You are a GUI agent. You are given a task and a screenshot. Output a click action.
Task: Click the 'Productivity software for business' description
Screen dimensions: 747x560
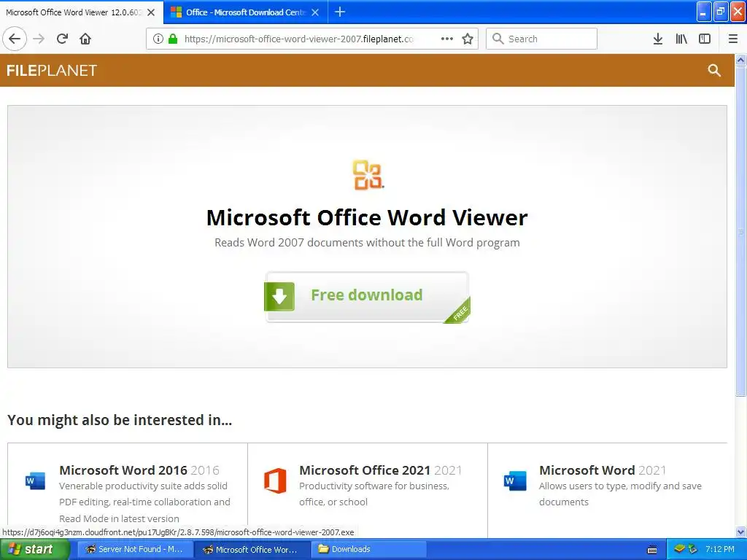(x=374, y=494)
